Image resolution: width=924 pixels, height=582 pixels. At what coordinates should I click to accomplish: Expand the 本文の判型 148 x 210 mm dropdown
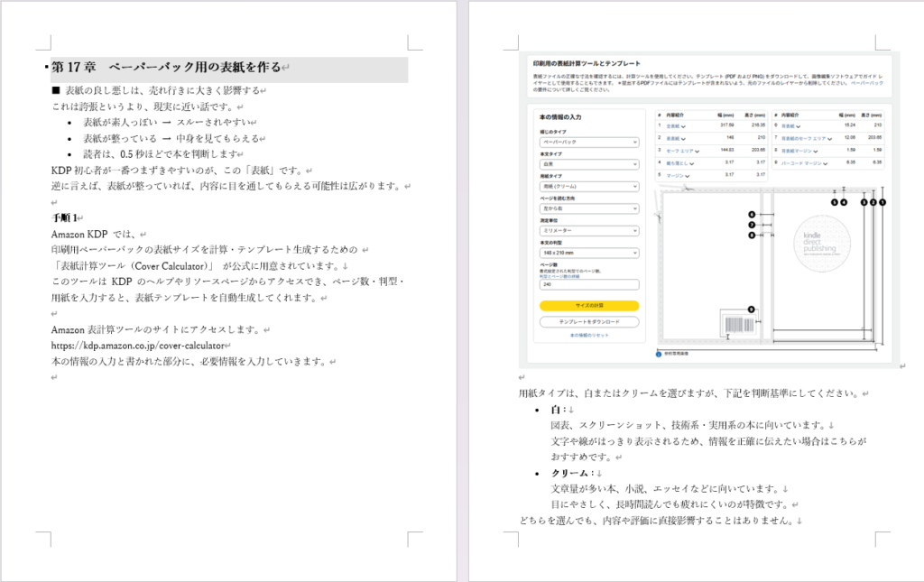[x=588, y=254]
